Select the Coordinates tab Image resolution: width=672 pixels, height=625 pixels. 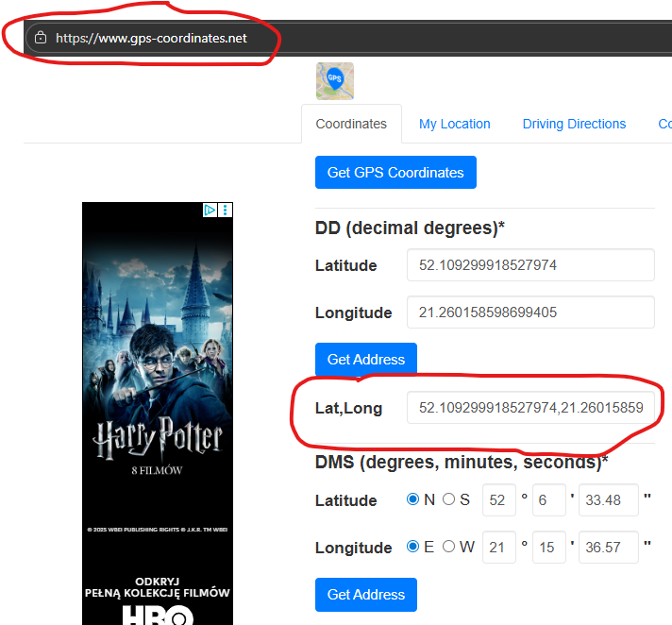pos(351,124)
